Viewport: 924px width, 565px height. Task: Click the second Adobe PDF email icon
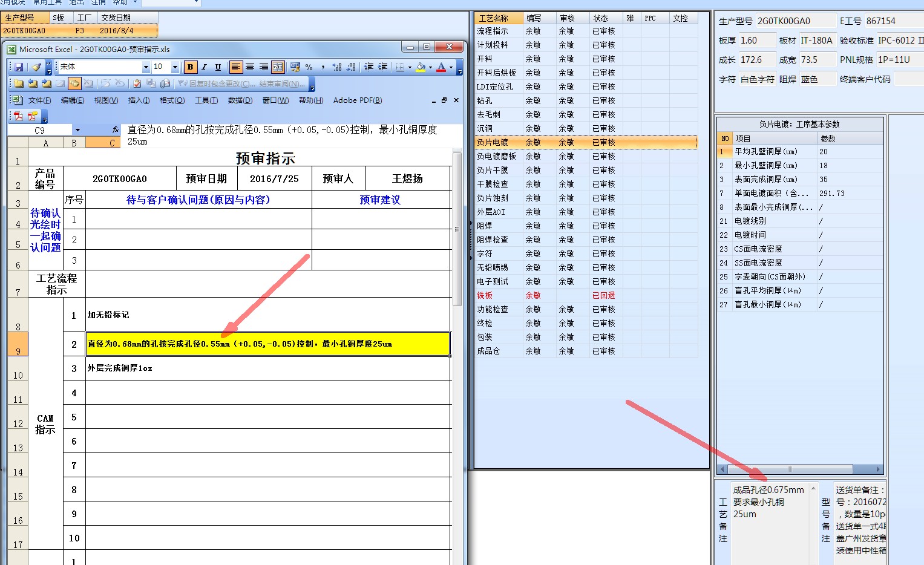click(x=32, y=116)
